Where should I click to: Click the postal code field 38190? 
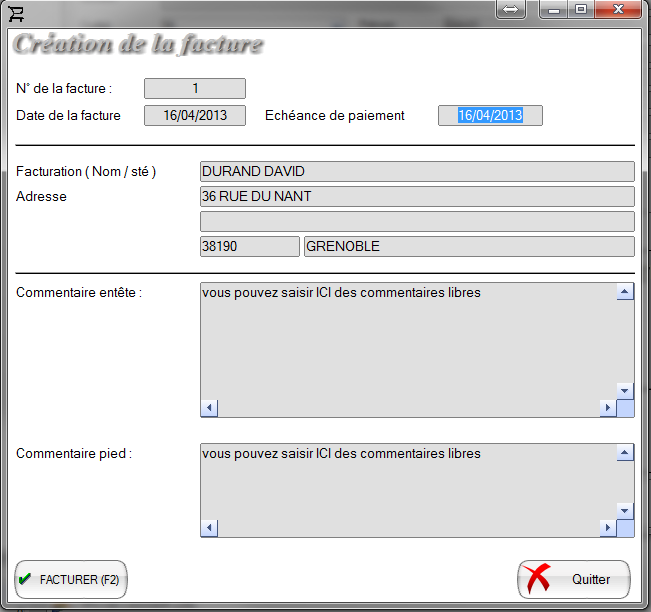249,246
